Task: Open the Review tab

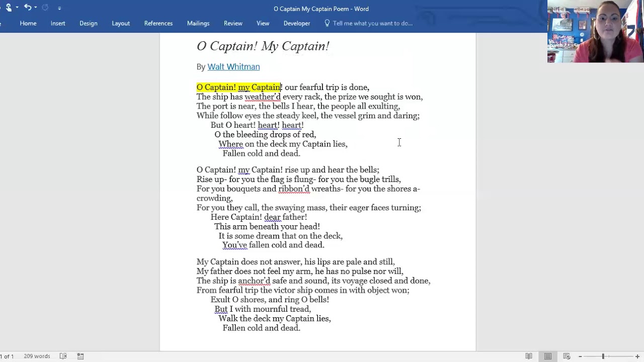Action: click(x=233, y=23)
